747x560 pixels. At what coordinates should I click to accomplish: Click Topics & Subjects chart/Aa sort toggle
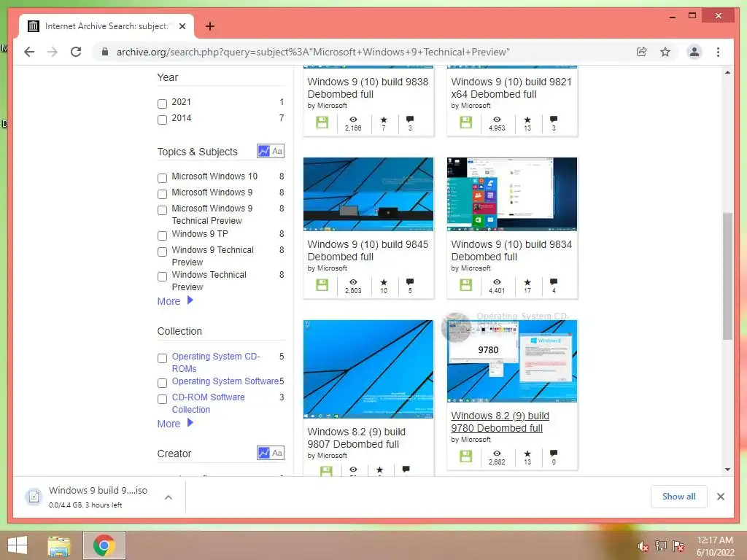271,152
